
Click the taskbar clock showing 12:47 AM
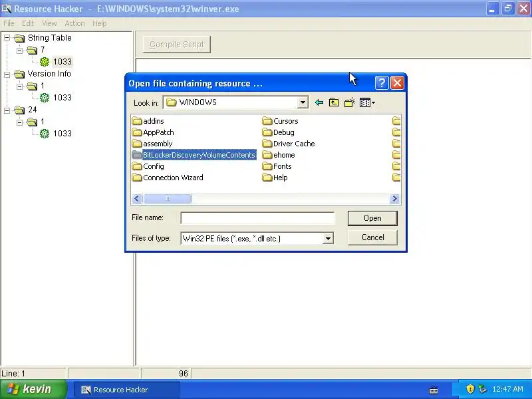pyautogui.click(x=507, y=389)
